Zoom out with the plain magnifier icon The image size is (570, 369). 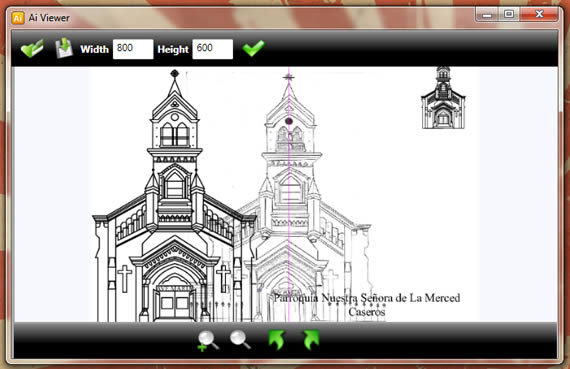click(240, 340)
